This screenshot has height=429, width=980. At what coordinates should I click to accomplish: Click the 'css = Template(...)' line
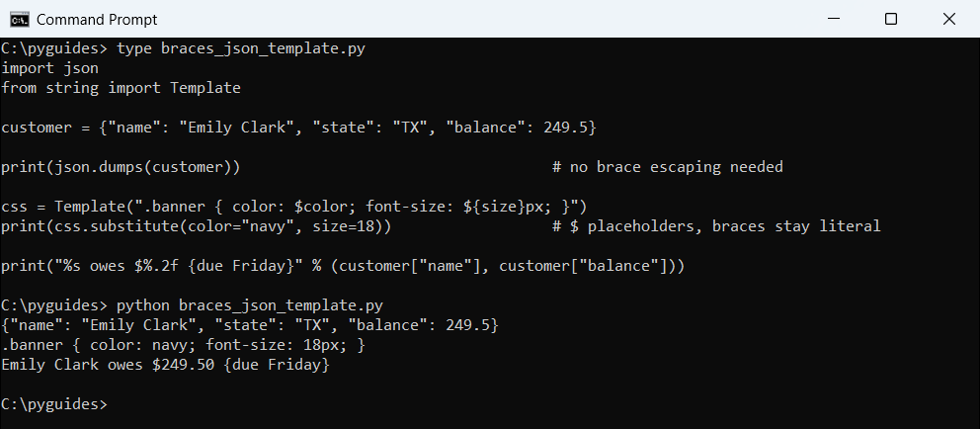coord(294,207)
